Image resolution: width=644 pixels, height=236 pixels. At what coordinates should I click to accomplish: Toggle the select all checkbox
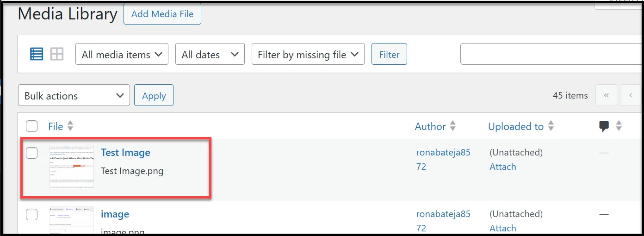coord(31,126)
